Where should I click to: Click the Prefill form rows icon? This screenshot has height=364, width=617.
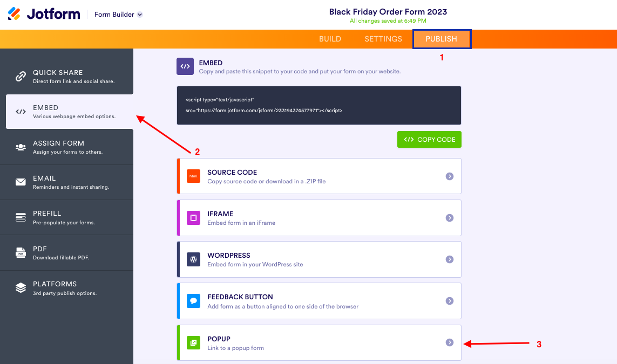pyautogui.click(x=21, y=217)
